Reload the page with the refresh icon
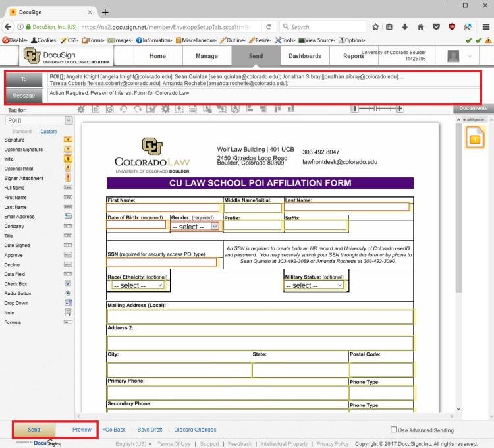 point(269,27)
